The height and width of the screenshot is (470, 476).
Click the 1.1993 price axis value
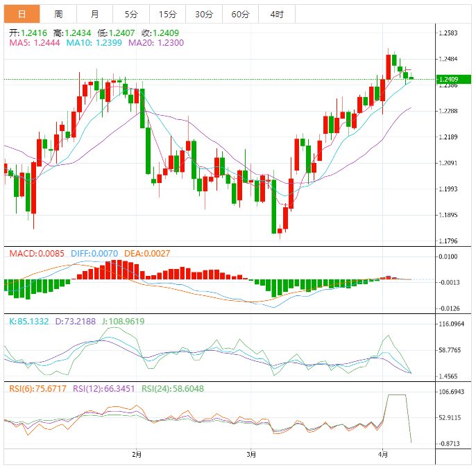pos(448,189)
